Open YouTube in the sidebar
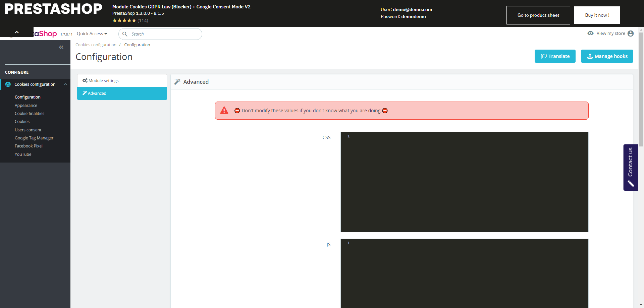 [23, 155]
